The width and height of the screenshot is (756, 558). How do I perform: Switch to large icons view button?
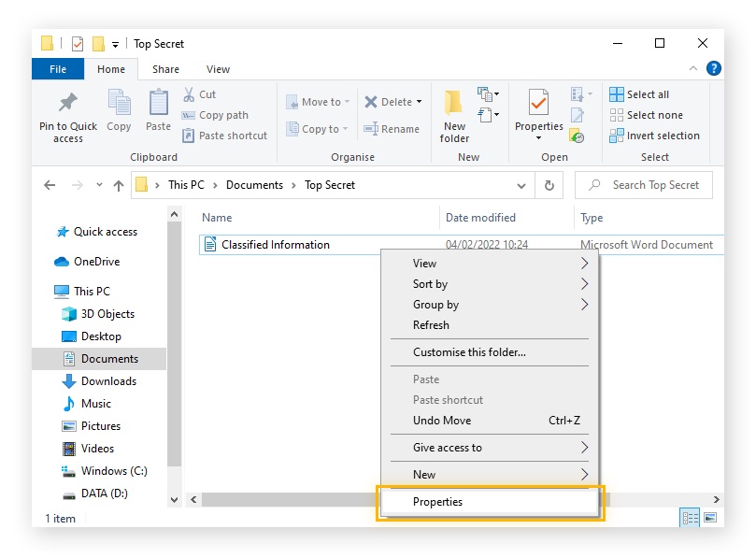(710, 518)
